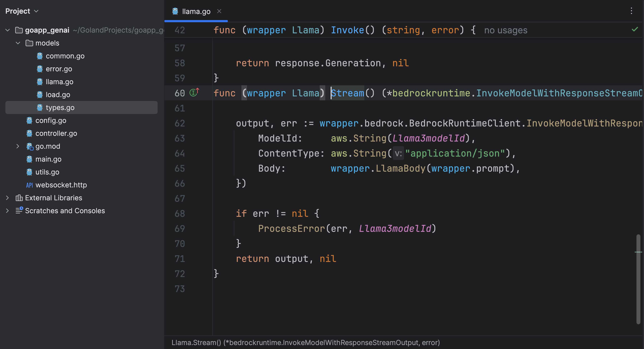
Task: Click the Llama.Stream() breadcrumb in the status bar
Action: pos(196,343)
